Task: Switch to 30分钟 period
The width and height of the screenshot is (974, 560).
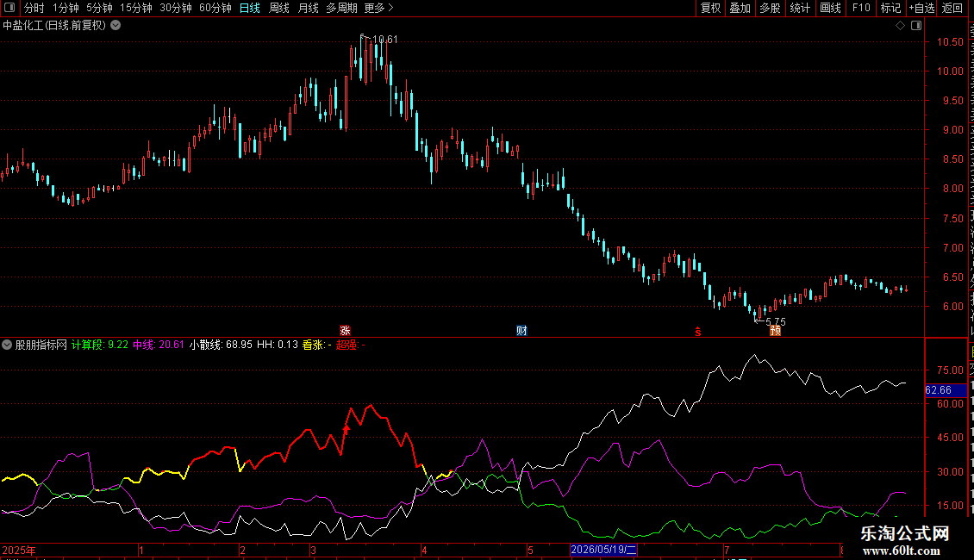Action: click(x=176, y=8)
